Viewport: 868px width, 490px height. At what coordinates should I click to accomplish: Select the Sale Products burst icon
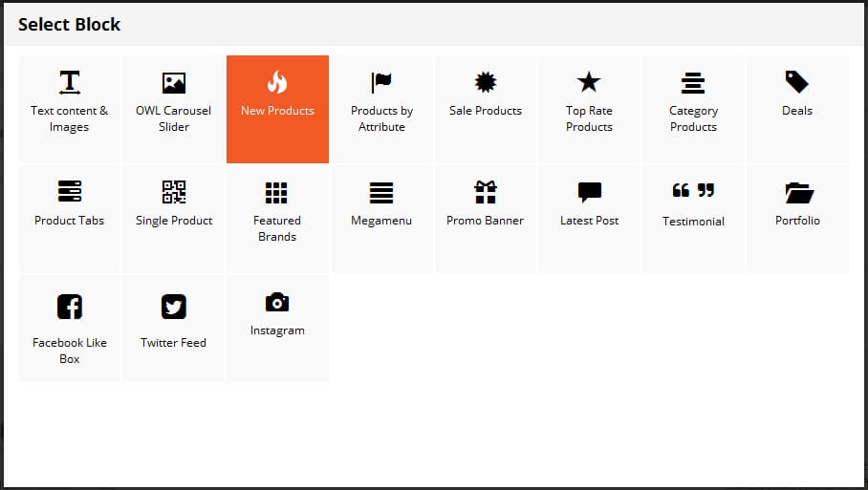point(486,82)
